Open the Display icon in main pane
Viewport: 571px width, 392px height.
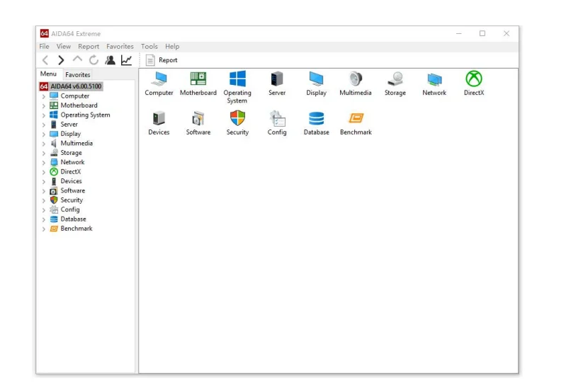click(316, 79)
